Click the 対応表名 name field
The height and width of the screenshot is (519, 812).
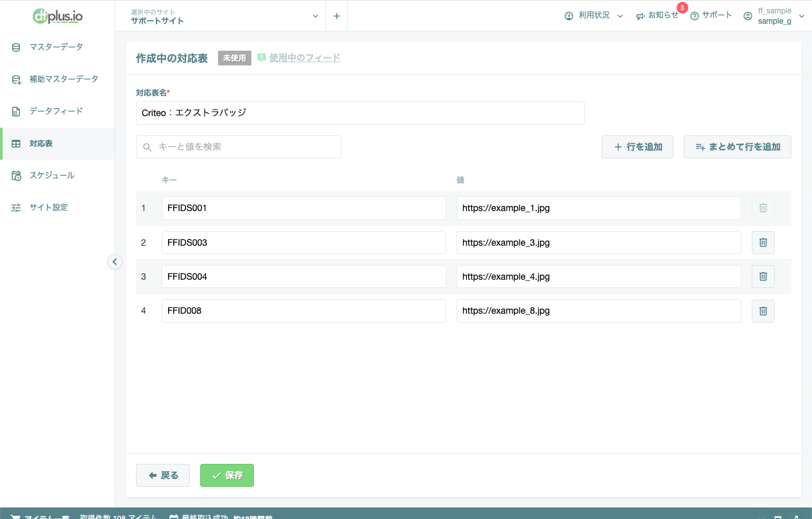[360, 113]
